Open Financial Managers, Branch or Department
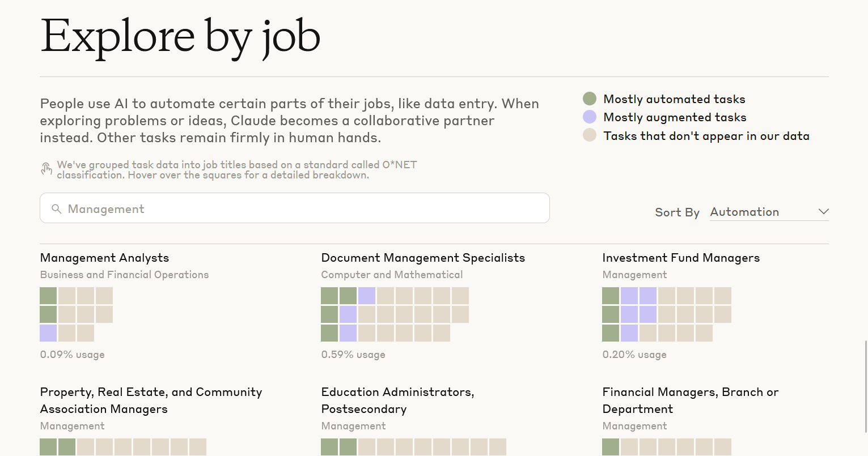The image size is (868, 456). 691,400
